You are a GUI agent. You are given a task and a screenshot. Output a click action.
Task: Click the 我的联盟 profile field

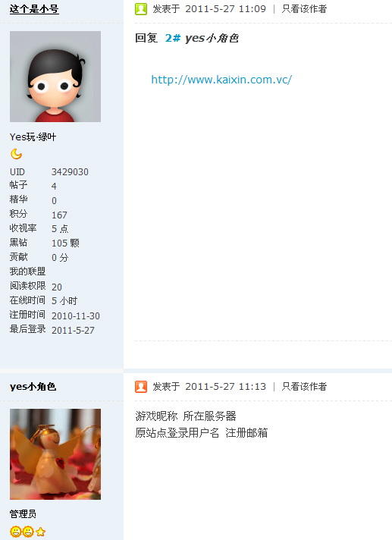click(x=27, y=272)
